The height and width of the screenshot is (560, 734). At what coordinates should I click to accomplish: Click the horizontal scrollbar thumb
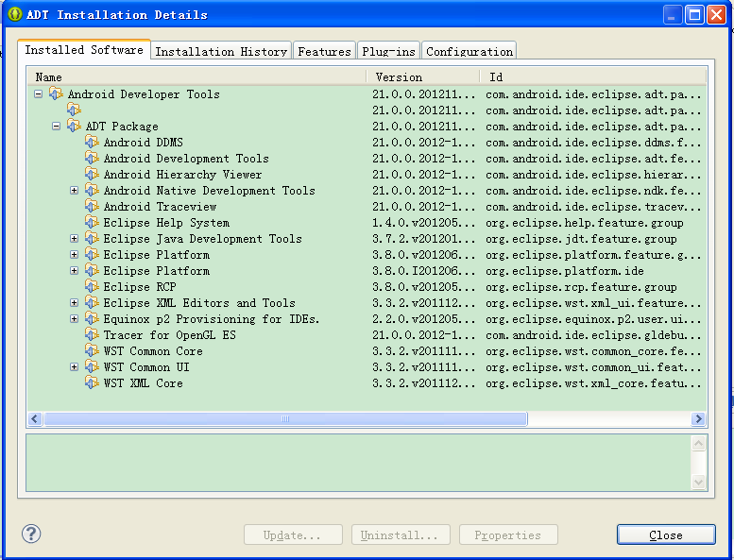point(285,418)
